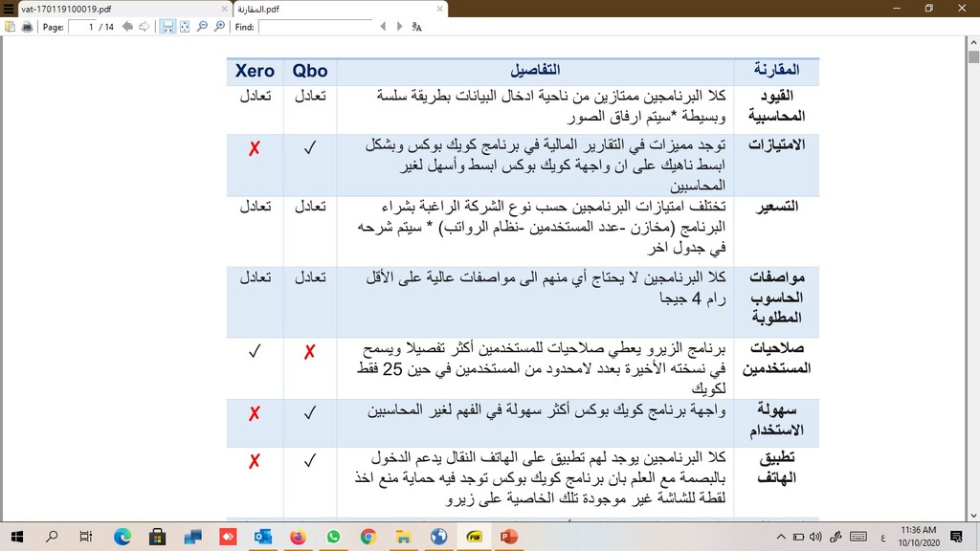This screenshot has width=980, height=551.
Task: Open Outlook from taskbar
Action: click(263, 537)
